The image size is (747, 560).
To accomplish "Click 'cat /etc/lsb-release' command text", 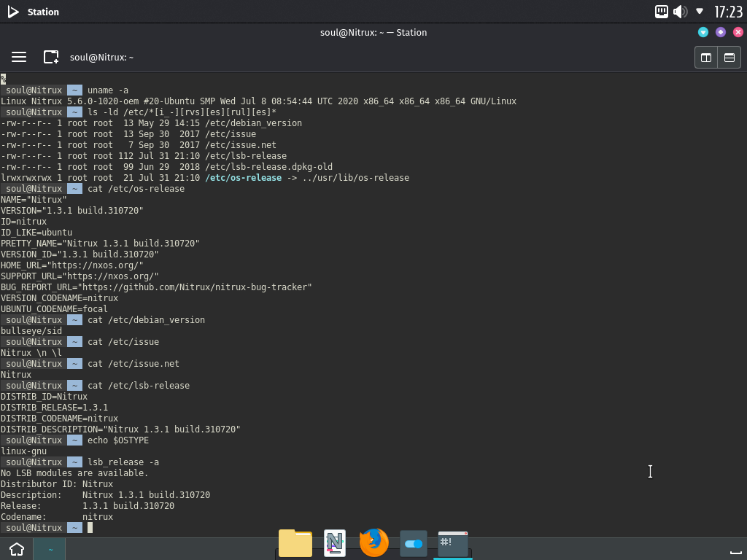I will [x=139, y=386].
